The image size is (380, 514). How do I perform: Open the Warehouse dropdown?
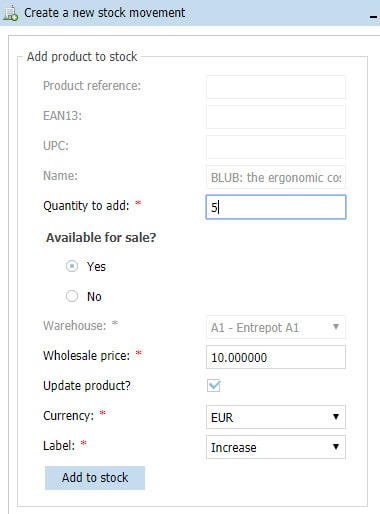[276, 327]
